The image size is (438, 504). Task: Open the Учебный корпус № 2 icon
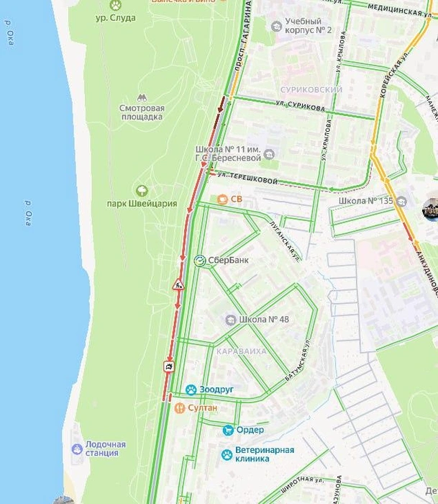click(276, 27)
